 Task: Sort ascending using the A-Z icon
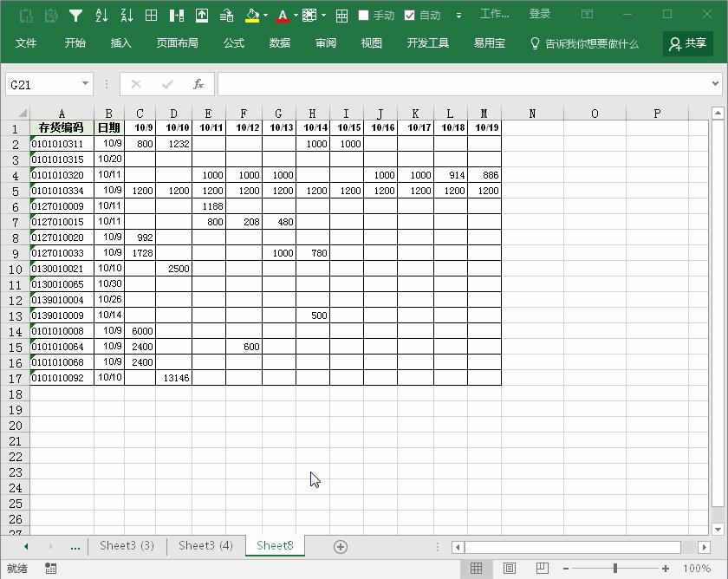101,15
